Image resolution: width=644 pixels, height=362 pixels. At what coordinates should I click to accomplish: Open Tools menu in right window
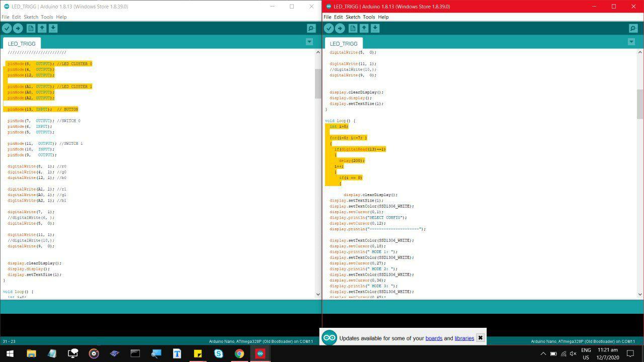pyautogui.click(x=369, y=17)
